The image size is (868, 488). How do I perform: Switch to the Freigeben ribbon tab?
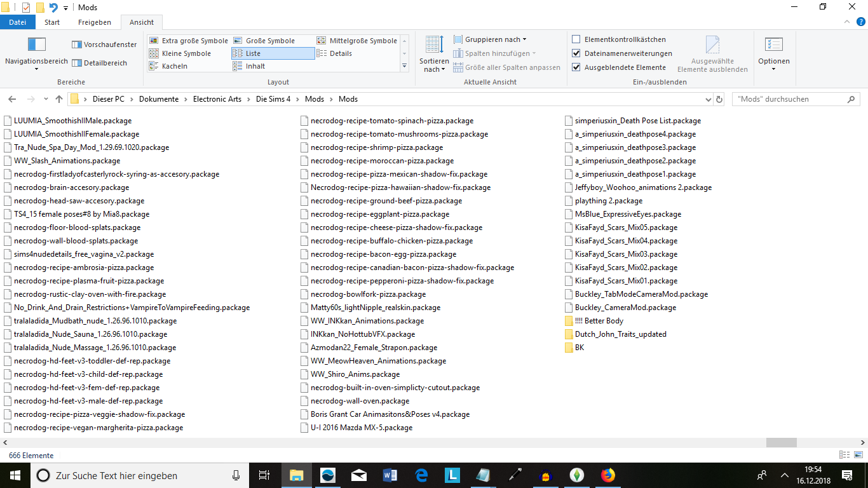pyautogui.click(x=95, y=22)
